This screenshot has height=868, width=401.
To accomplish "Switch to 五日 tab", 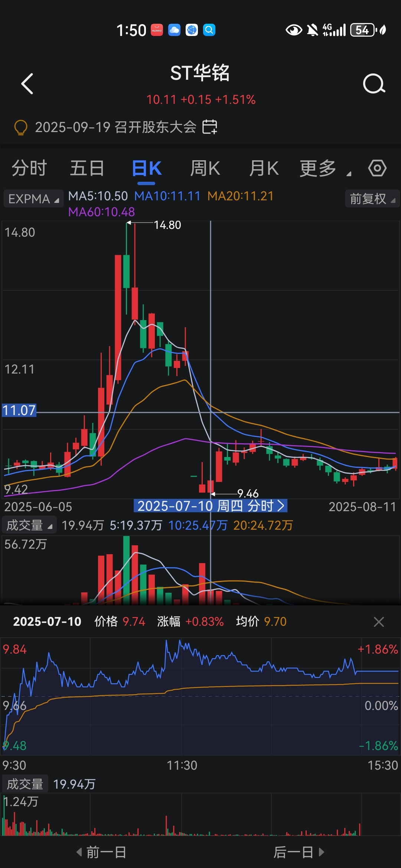I will (87, 168).
